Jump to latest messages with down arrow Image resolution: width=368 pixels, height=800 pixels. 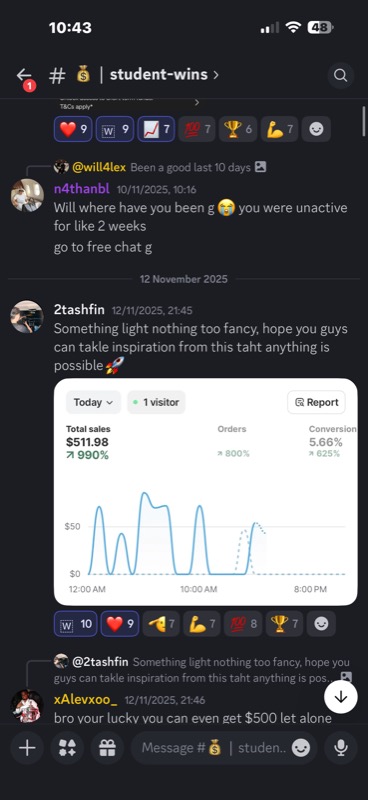[341, 697]
